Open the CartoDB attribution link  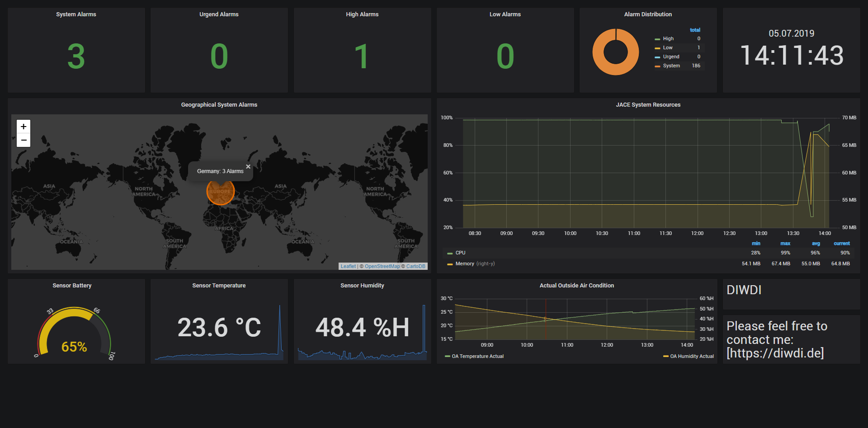coord(415,266)
